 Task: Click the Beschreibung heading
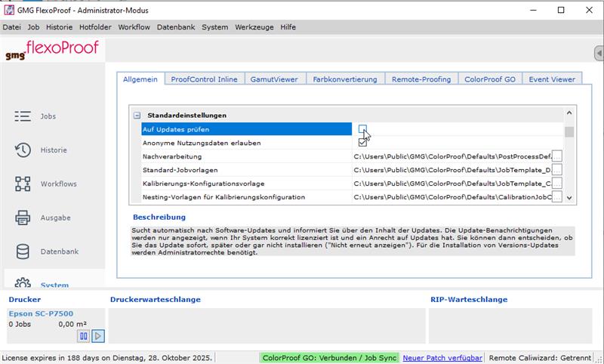pyautogui.click(x=159, y=217)
